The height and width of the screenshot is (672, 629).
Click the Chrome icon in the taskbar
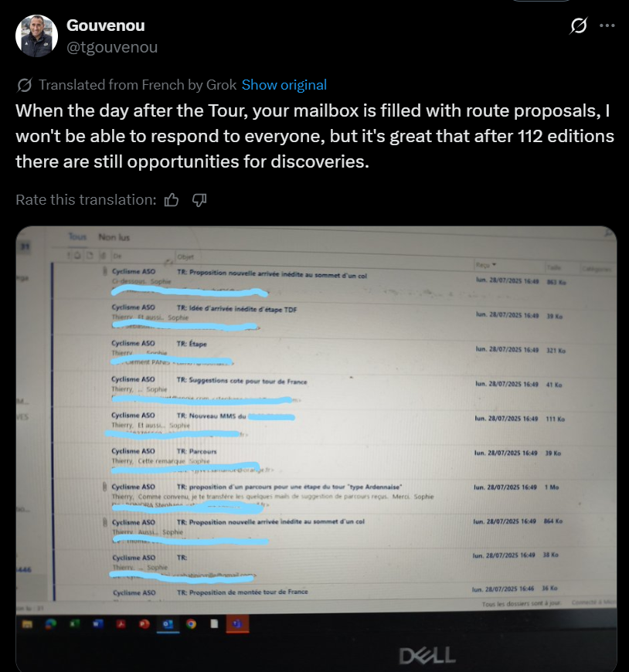point(191,623)
